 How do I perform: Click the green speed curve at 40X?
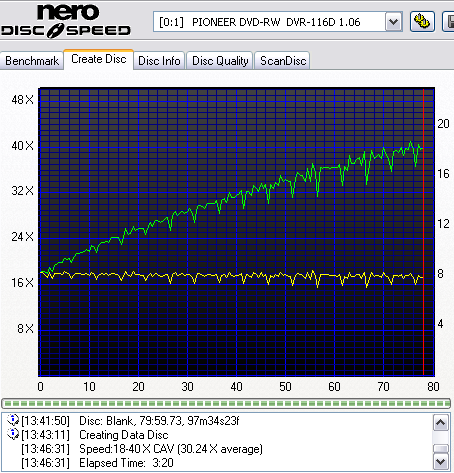[410, 144]
